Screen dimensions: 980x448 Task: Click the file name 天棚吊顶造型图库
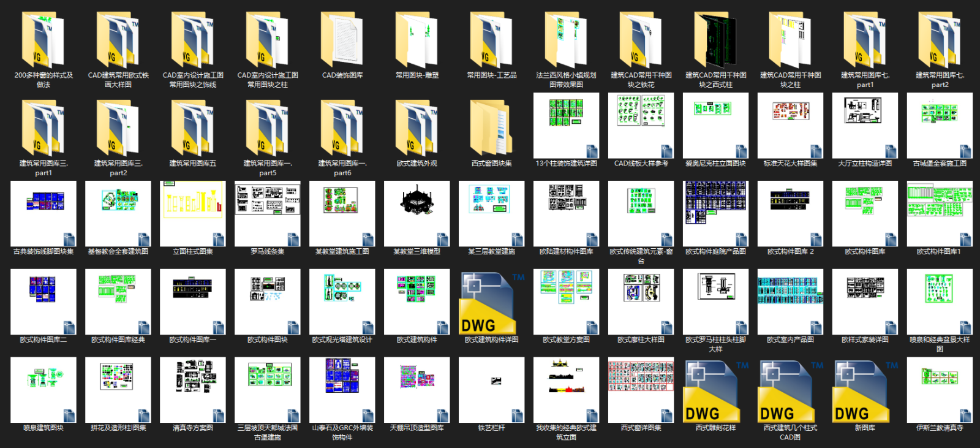click(x=417, y=428)
